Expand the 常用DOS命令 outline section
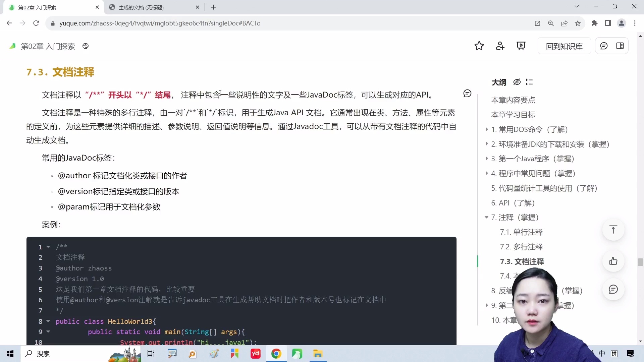The width and height of the screenshot is (644, 362). tap(487, 130)
